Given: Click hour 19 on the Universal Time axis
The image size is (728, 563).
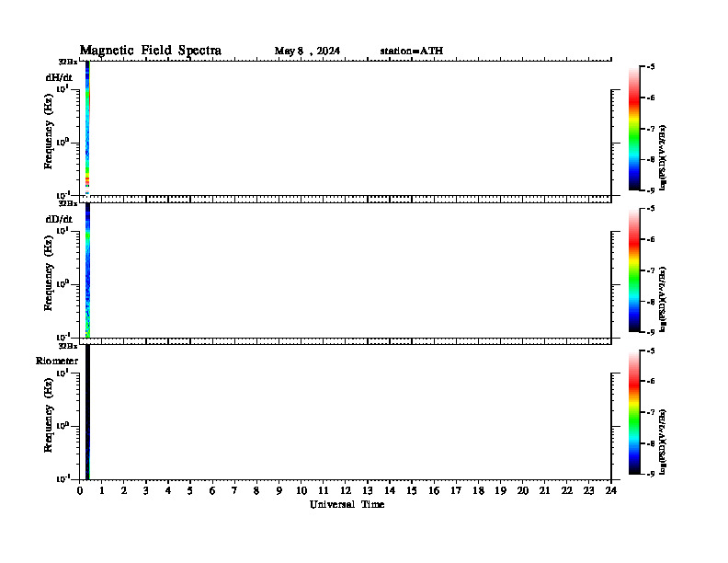Looking at the screenshot, I should pyautogui.click(x=500, y=490).
